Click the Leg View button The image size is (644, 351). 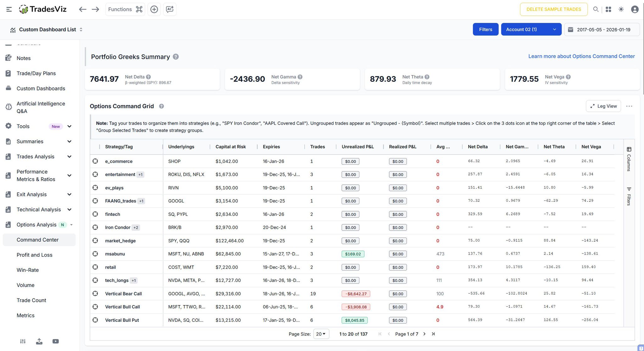coord(603,106)
